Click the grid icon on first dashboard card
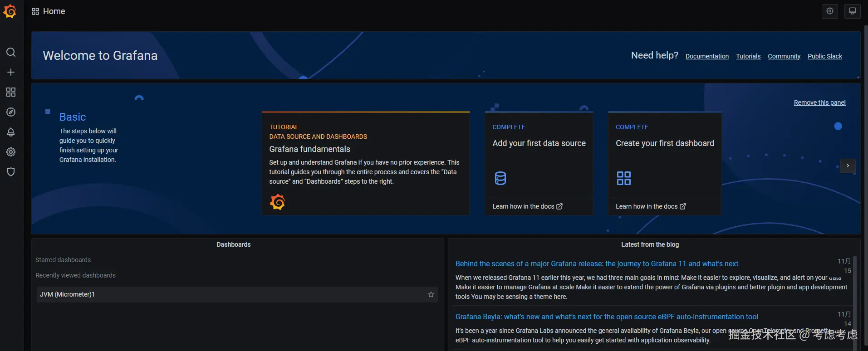This screenshot has width=868, height=351. point(624,178)
